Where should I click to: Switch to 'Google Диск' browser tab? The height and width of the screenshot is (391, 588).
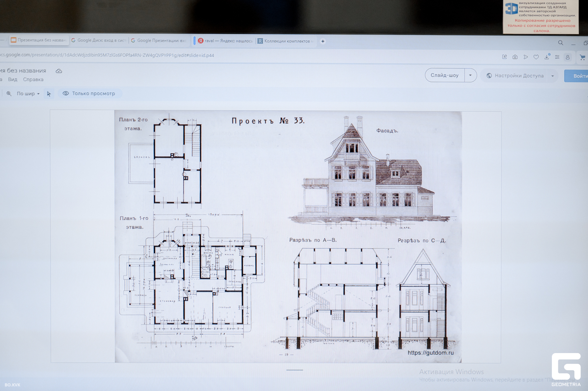click(x=99, y=40)
